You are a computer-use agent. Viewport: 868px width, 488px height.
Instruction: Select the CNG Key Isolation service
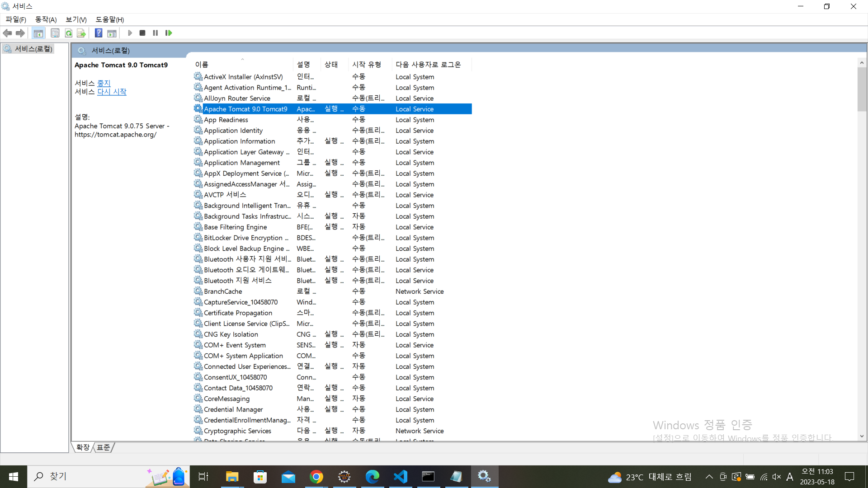click(332, 334)
